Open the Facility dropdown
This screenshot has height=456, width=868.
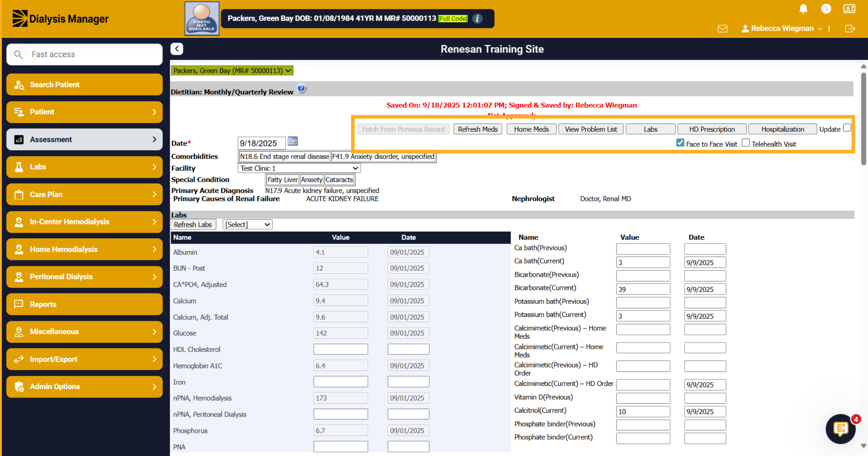tap(299, 168)
